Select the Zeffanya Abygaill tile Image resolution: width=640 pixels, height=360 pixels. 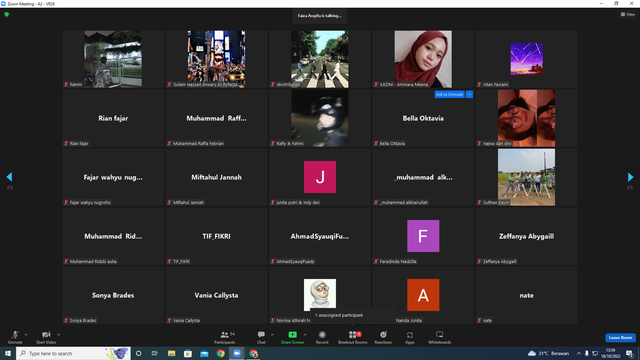coord(526,236)
